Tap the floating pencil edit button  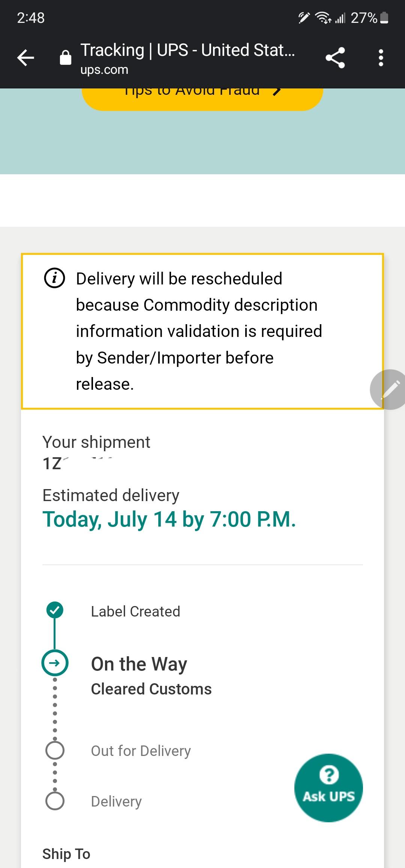[388, 389]
